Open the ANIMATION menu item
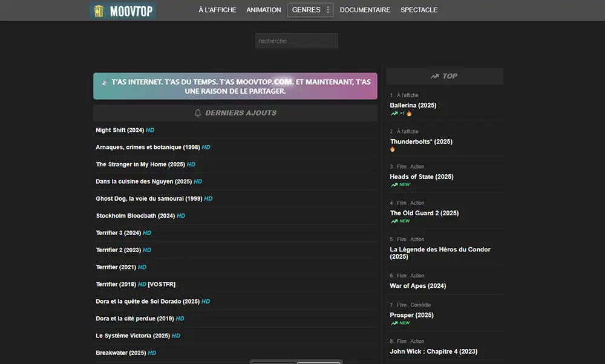 coord(264,10)
